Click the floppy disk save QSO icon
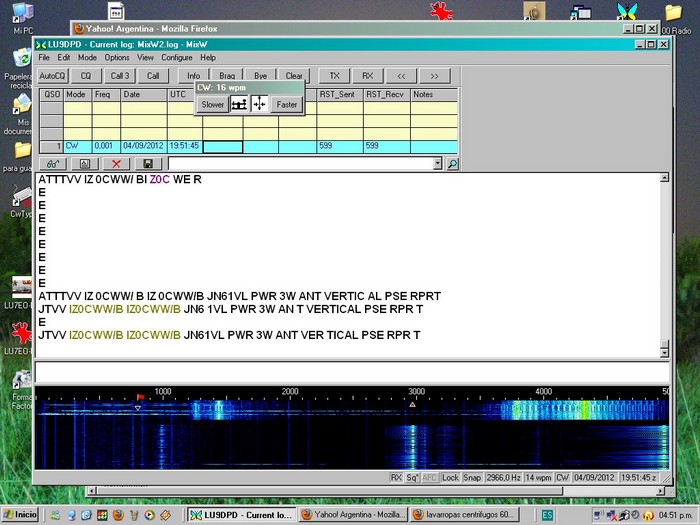Viewport: 700px width, 525px height. (148, 163)
